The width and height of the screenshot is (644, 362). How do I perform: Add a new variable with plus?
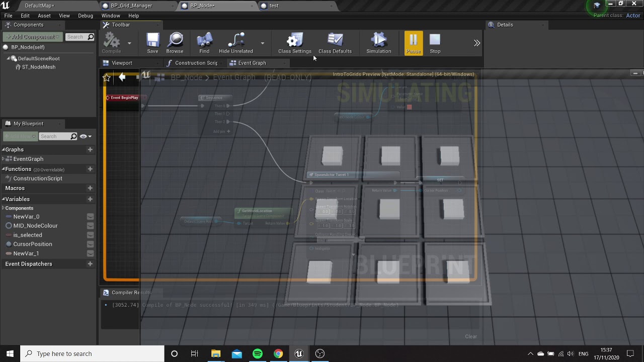pos(90,199)
